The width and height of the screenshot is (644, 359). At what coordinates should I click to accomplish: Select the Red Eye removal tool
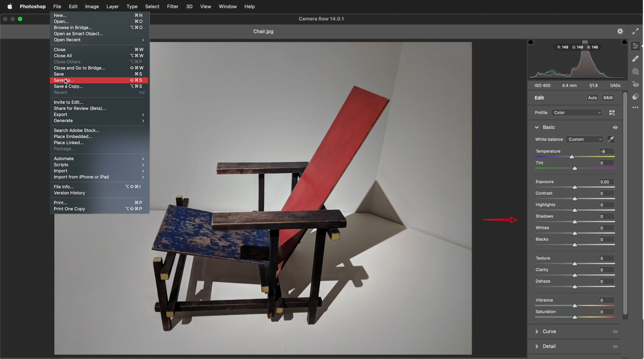635,84
